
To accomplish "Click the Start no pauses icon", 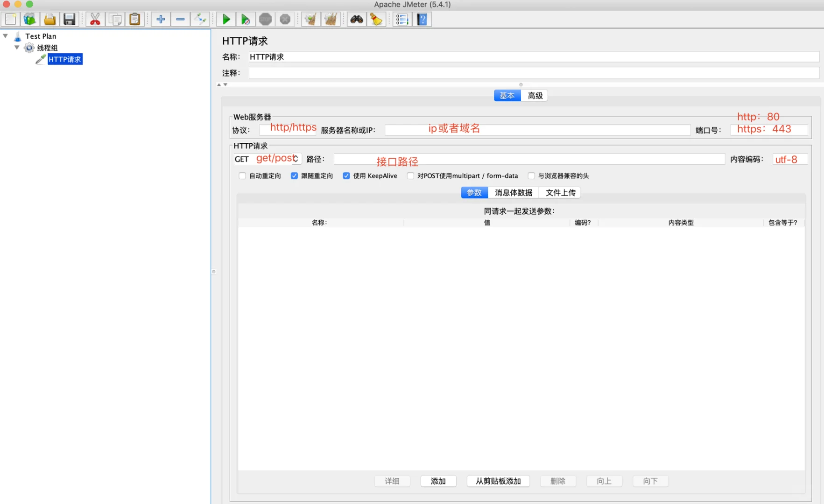I will (x=246, y=19).
